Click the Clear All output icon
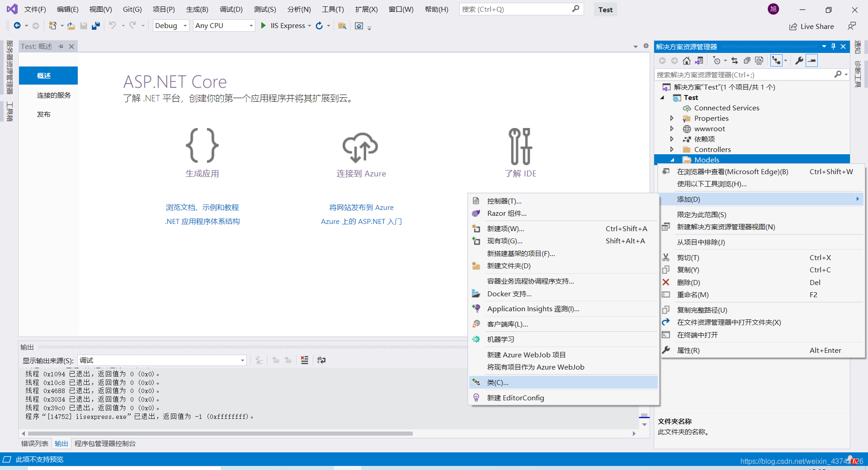The width and height of the screenshot is (868, 470). click(305, 360)
